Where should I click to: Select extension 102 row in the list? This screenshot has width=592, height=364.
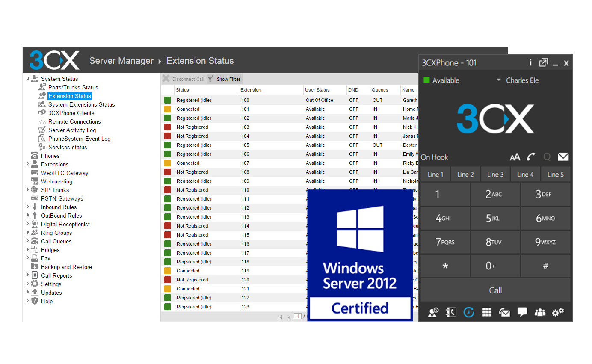coord(245,118)
